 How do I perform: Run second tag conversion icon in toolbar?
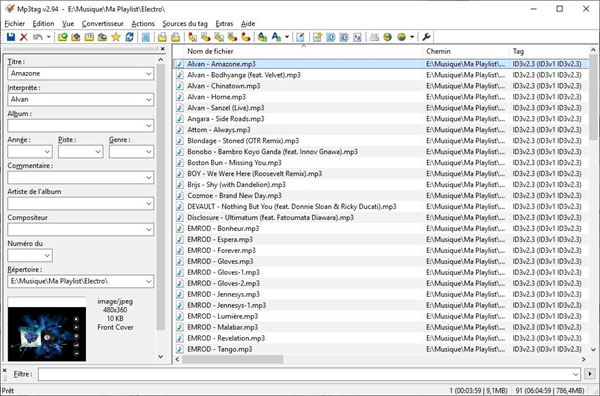[206, 37]
